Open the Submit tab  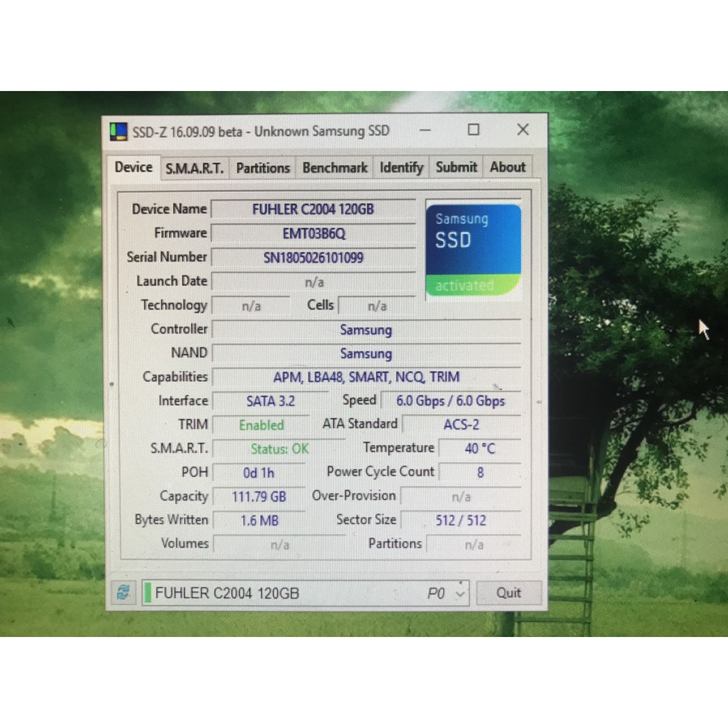pos(456,167)
